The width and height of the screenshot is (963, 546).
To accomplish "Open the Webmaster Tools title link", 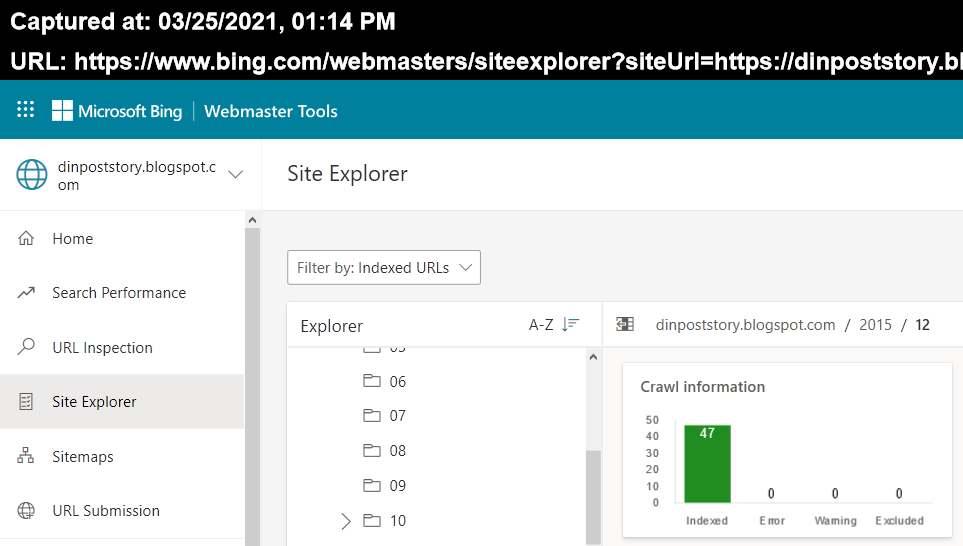I will pyautogui.click(x=271, y=111).
